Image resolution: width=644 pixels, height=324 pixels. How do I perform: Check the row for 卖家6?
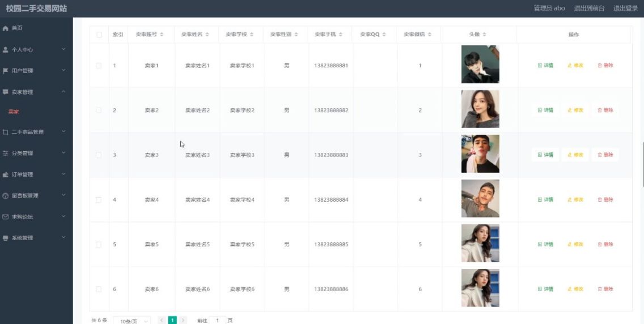tap(99, 289)
